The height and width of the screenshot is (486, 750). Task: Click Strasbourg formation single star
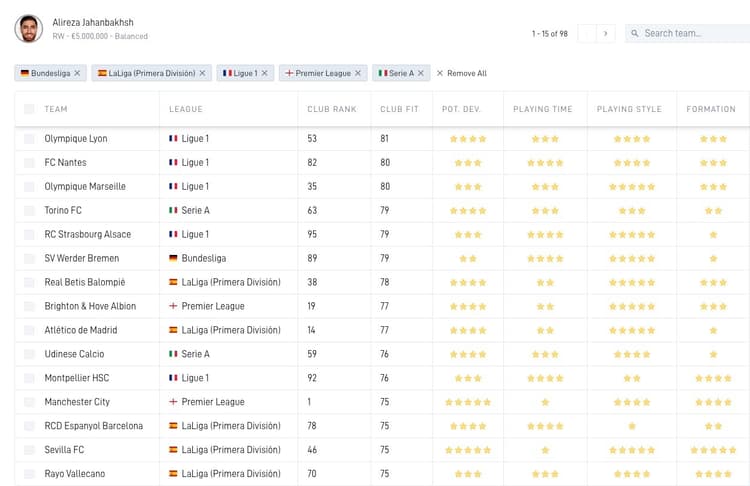coord(713,235)
